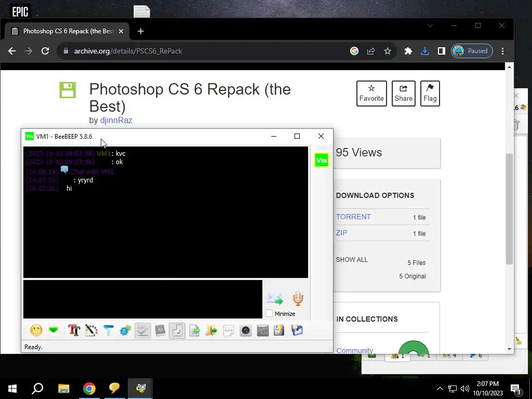
Task: Click the Chrome taskbar icon
Action: pyautogui.click(x=89, y=389)
